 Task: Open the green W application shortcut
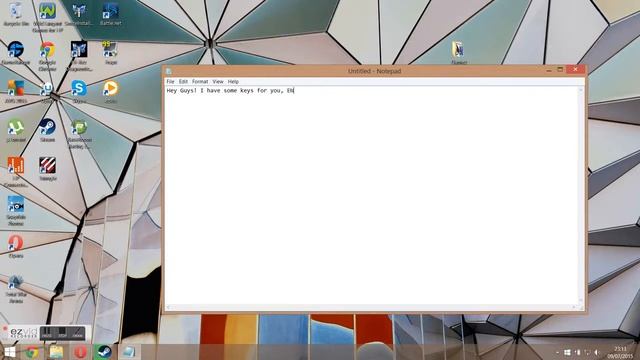point(47,16)
